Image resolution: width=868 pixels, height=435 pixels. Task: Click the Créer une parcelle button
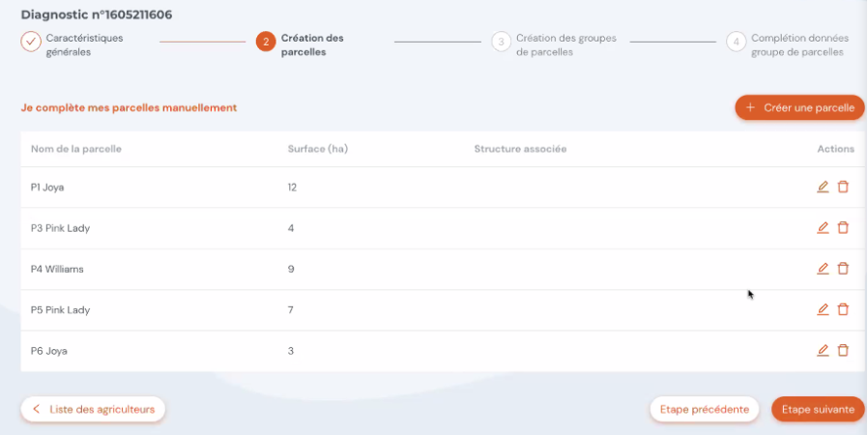pyautogui.click(x=799, y=108)
